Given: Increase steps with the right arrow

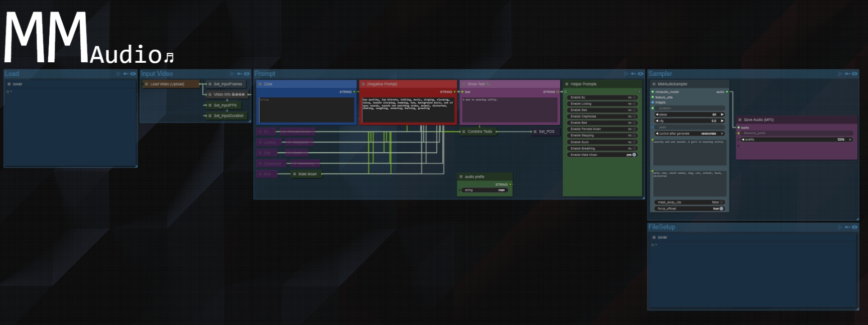Looking at the screenshot, I should pyautogui.click(x=722, y=115).
